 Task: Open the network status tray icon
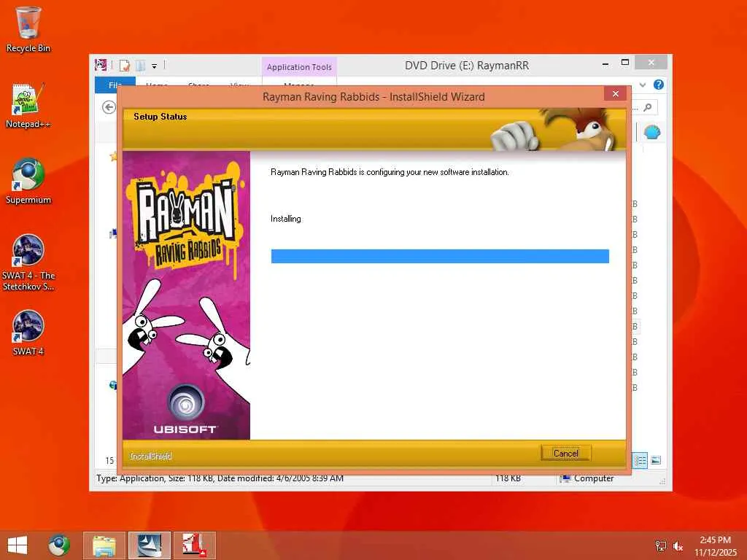coord(660,545)
